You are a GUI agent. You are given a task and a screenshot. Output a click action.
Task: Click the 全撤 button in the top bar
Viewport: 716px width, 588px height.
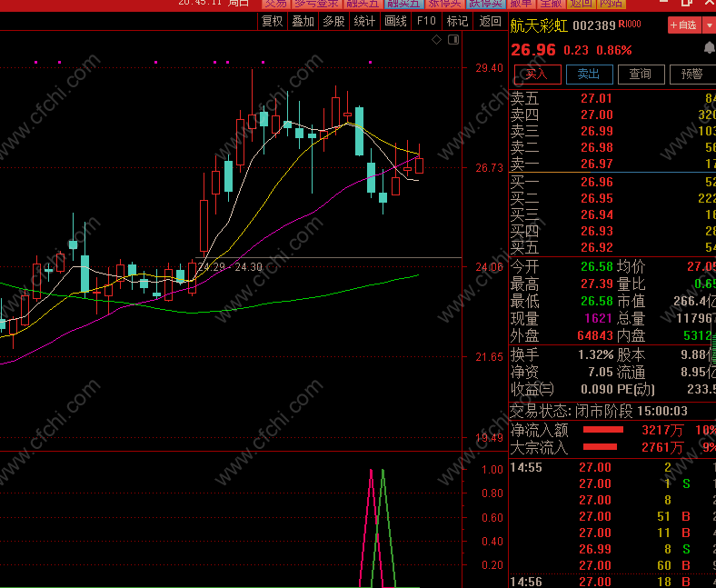click(551, 4)
